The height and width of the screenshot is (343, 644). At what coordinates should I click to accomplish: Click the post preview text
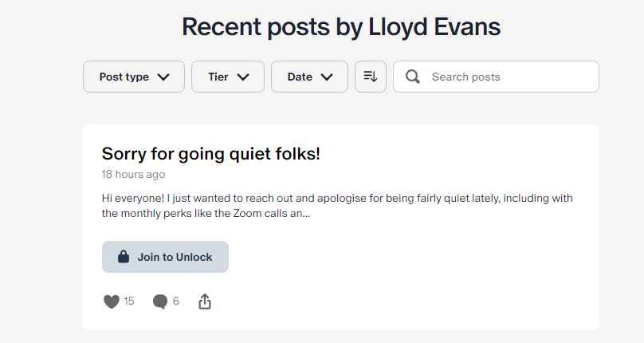(x=337, y=206)
